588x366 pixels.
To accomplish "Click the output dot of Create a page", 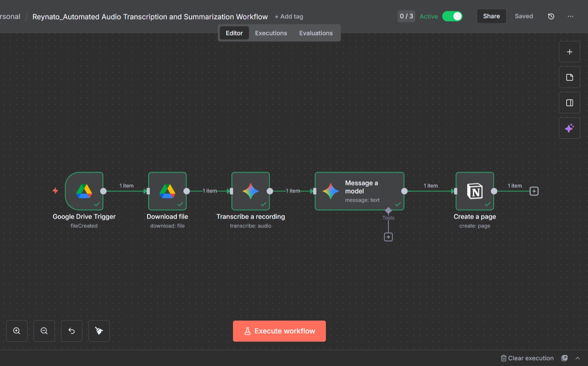I will click(494, 191).
